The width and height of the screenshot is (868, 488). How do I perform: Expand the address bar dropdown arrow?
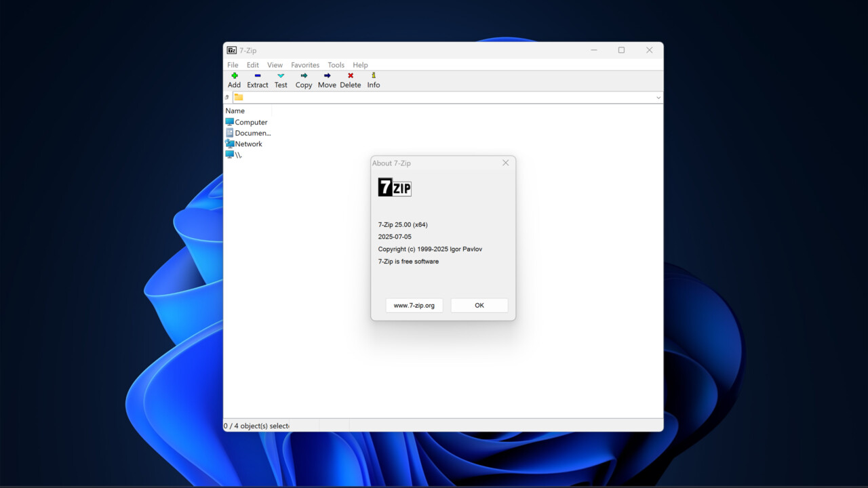click(658, 98)
